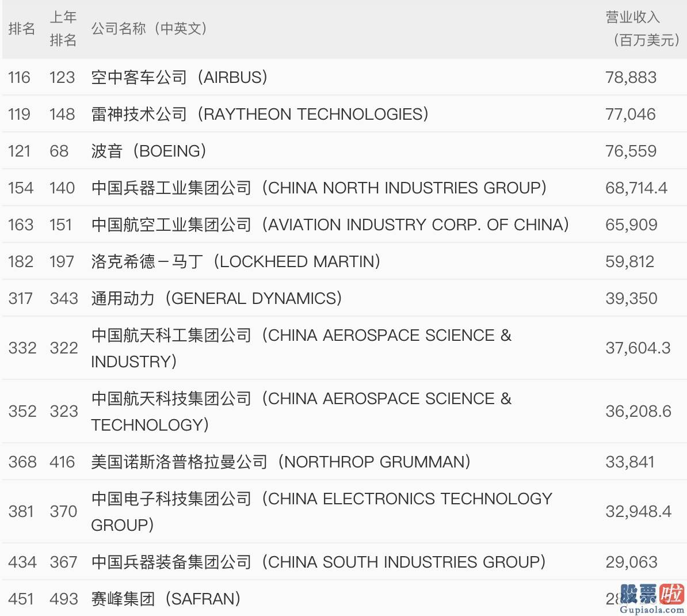Select company name 空中客车公司 (AIRBUS)
The height and width of the screenshot is (616, 687).
pyautogui.click(x=179, y=77)
